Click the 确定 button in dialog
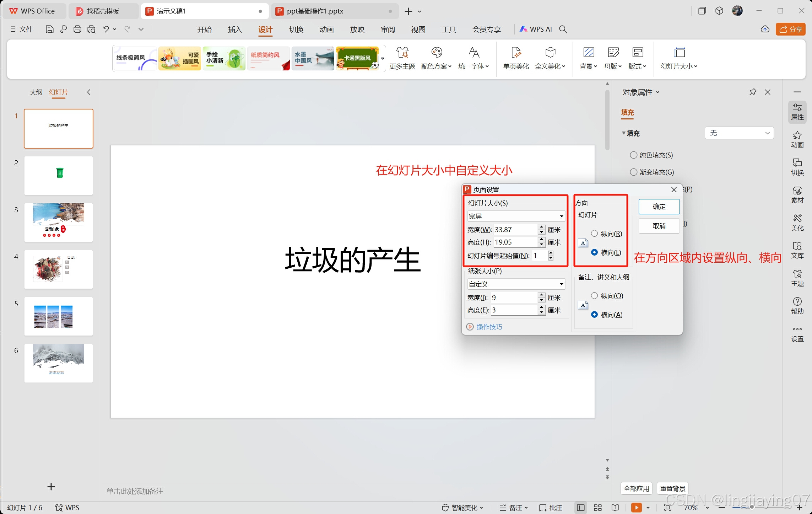 click(x=659, y=207)
